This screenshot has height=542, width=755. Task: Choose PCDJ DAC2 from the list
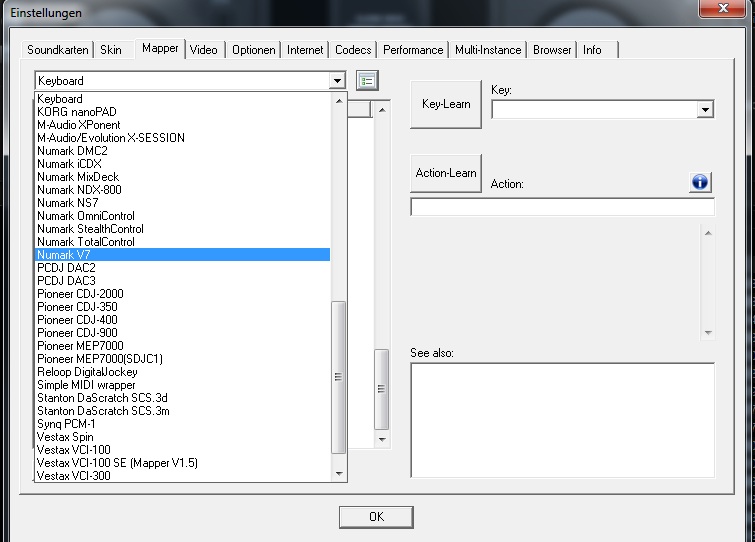point(183,268)
